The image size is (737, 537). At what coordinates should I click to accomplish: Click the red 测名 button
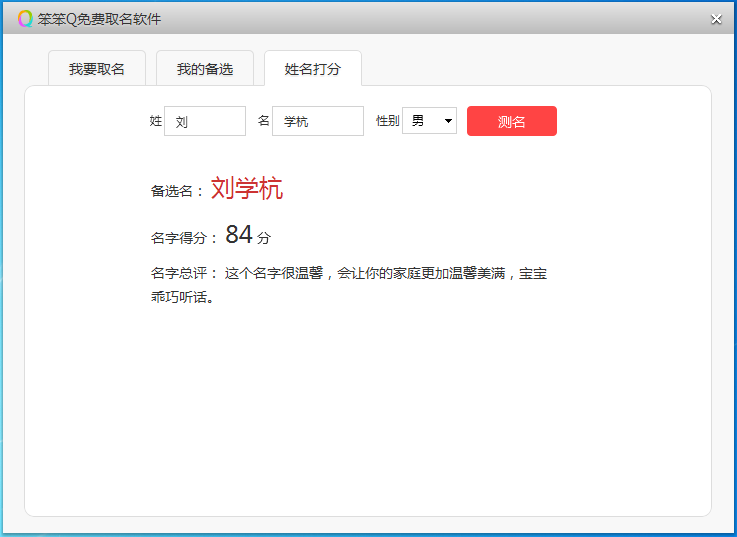511,121
